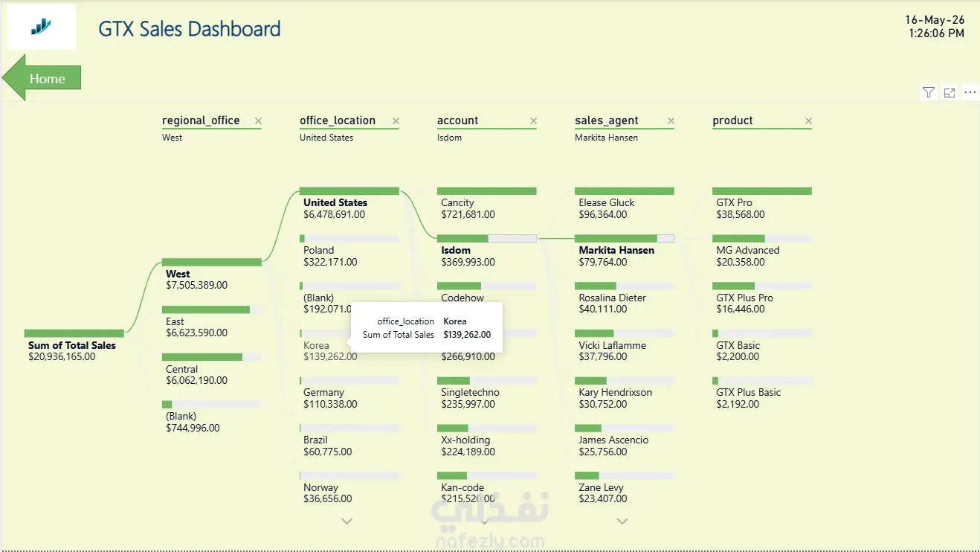Select the Cancity account node
Screen dimensions: 980x552
point(487,204)
